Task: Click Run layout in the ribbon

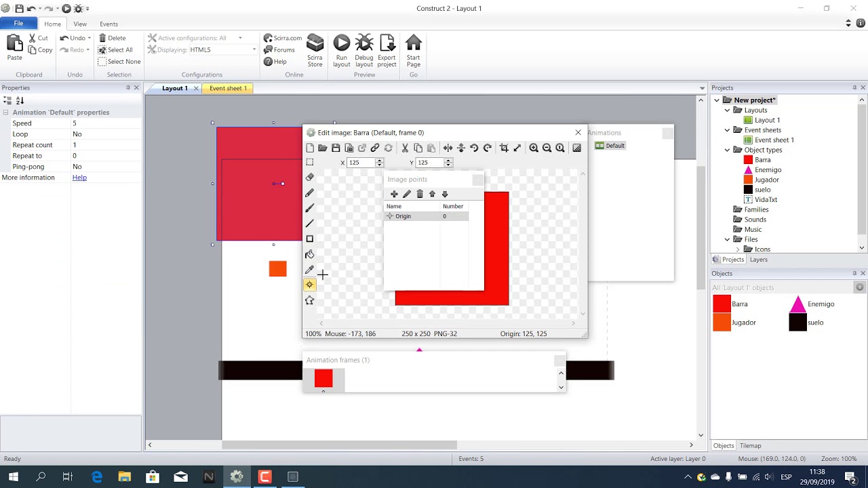Action: tap(342, 51)
